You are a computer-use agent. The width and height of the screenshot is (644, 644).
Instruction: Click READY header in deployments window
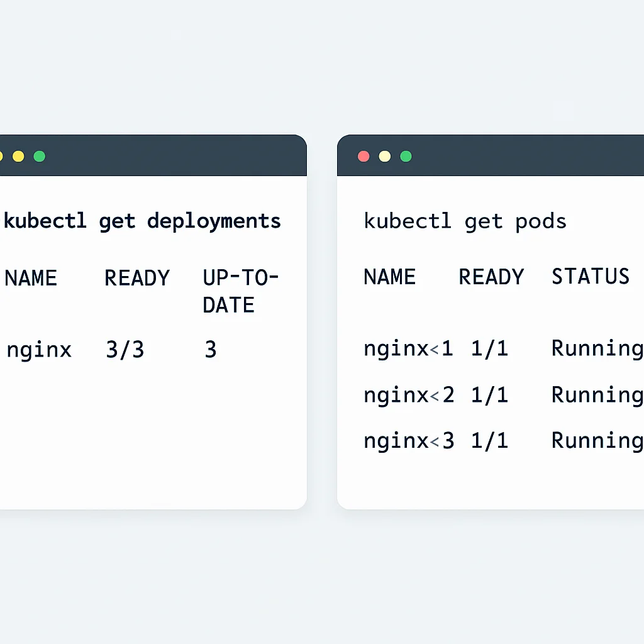tap(136, 278)
